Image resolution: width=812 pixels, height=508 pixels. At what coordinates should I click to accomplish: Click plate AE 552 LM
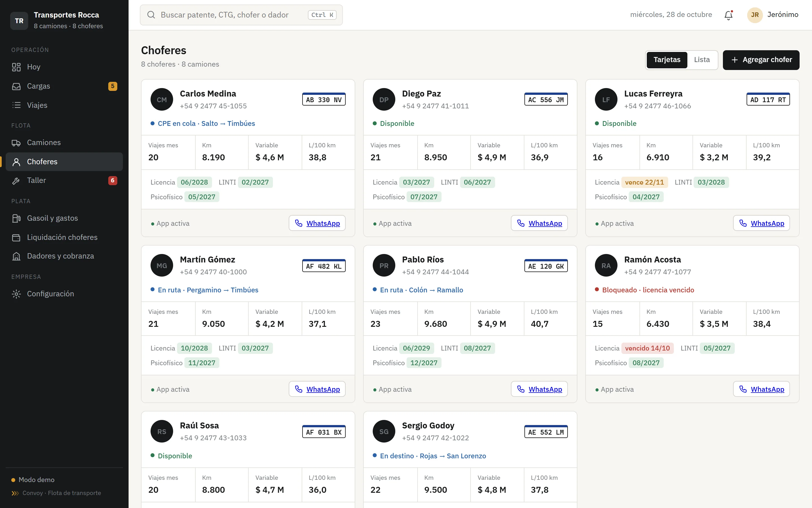[546, 432]
